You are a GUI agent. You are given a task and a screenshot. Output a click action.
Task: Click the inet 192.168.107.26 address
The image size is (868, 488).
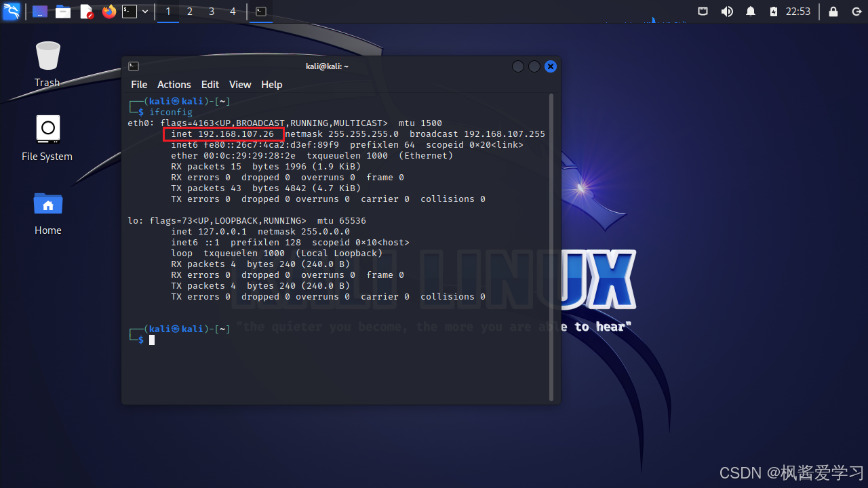point(222,134)
